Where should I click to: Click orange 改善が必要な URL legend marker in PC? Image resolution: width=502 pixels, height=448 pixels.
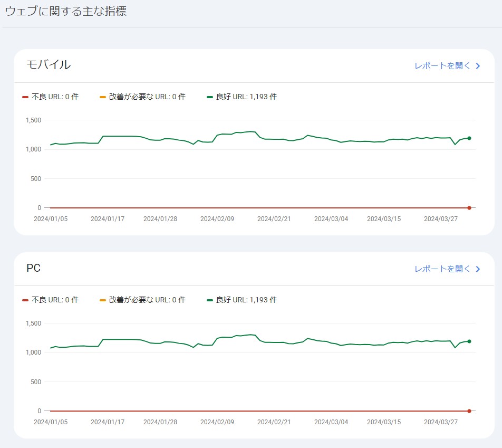(x=103, y=300)
